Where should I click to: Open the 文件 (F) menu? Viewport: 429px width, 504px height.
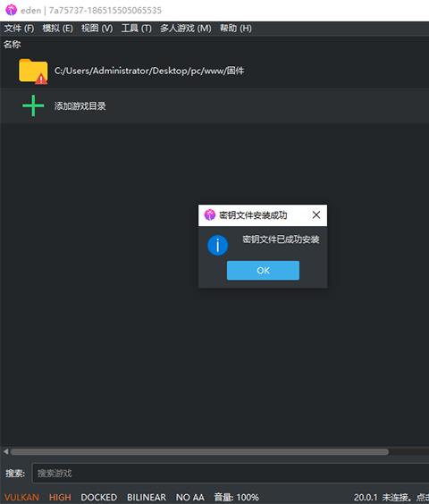point(19,29)
